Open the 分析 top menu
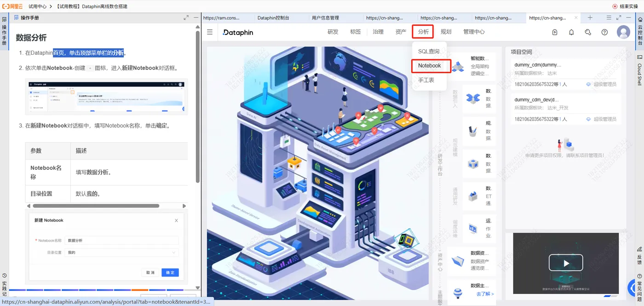 click(423, 32)
